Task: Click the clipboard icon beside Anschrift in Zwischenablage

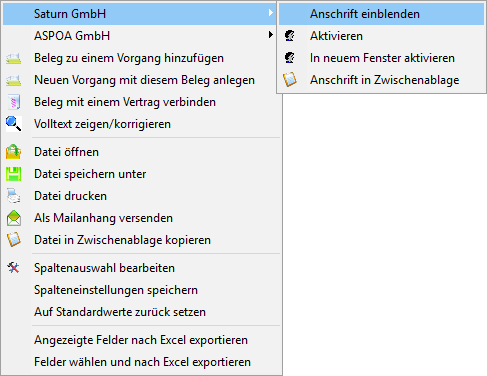Action: pyautogui.click(x=290, y=80)
